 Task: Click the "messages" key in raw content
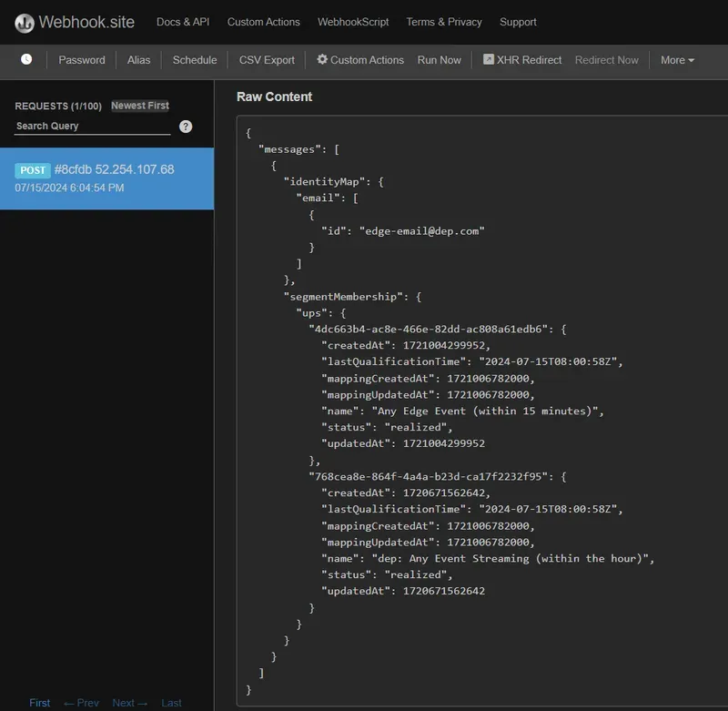[x=289, y=149]
